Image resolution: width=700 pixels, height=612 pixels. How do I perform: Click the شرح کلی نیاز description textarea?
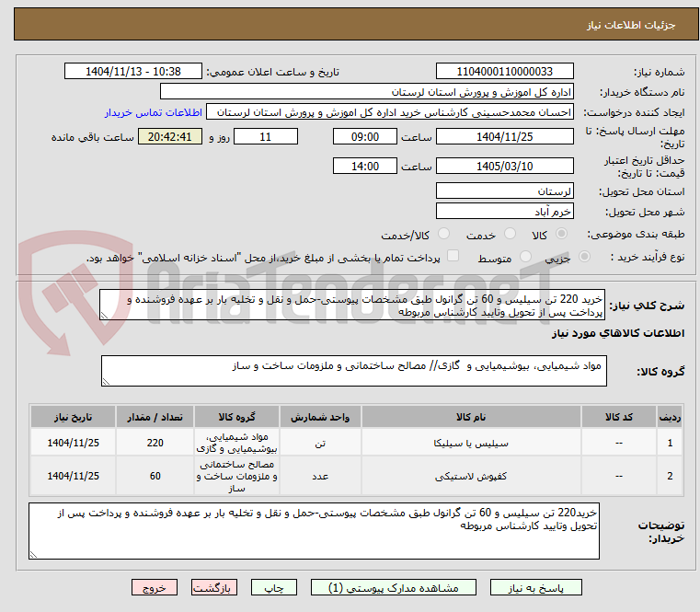coord(352,305)
